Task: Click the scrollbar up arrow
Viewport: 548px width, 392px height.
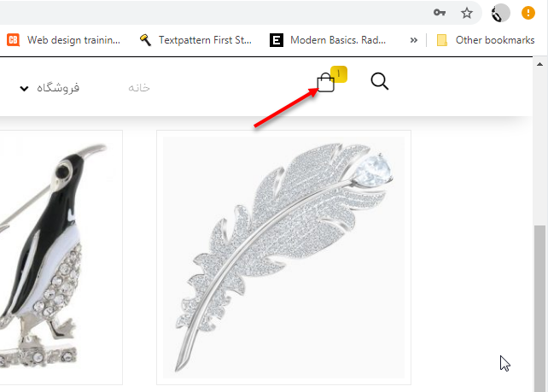Action: click(x=539, y=64)
